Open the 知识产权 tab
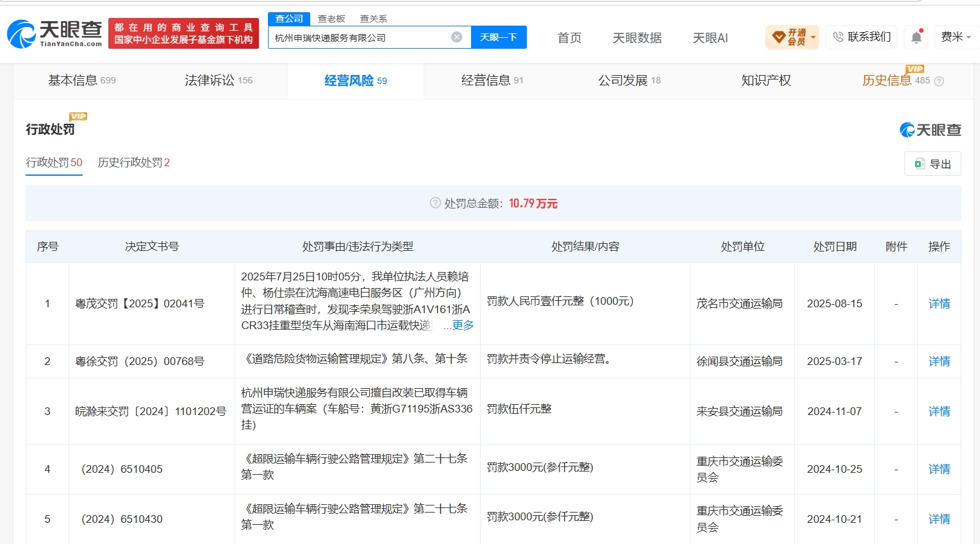980x544 pixels. (x=766, y=80)
